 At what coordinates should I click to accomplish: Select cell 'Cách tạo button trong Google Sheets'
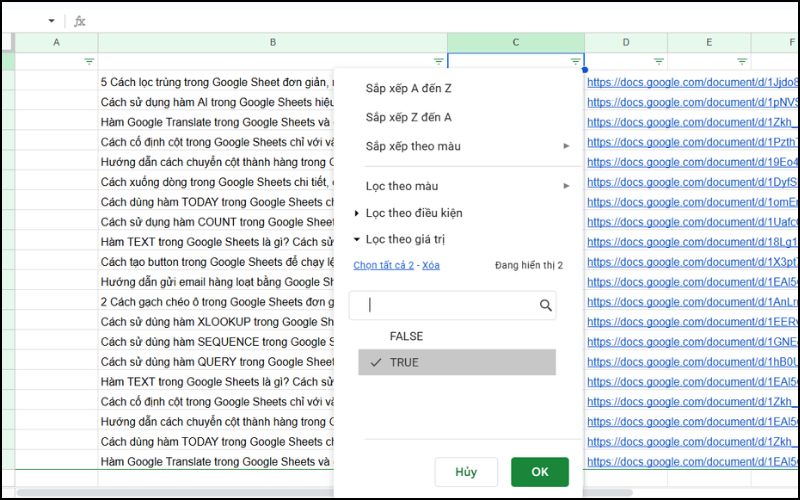[x=216, y=262]
